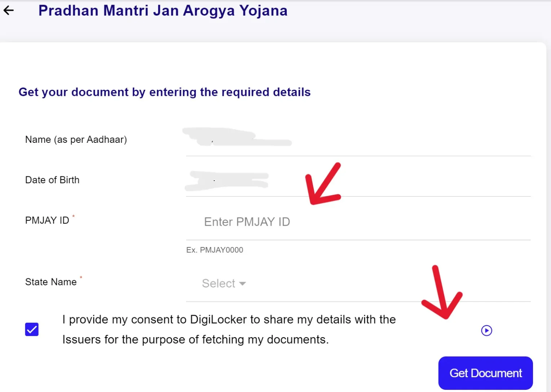Click the PMJAY ID label
Viewport: 551px width, 392px height.
47,220
